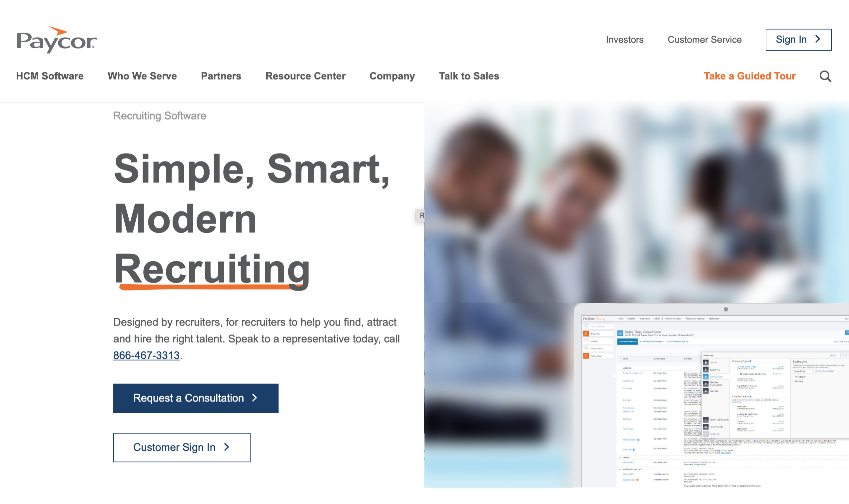Image resolution: width=849 pixels, height=504 pixels.
Task: Click the 866-467-3313 phone number link
Action: [x=146, y=355]
